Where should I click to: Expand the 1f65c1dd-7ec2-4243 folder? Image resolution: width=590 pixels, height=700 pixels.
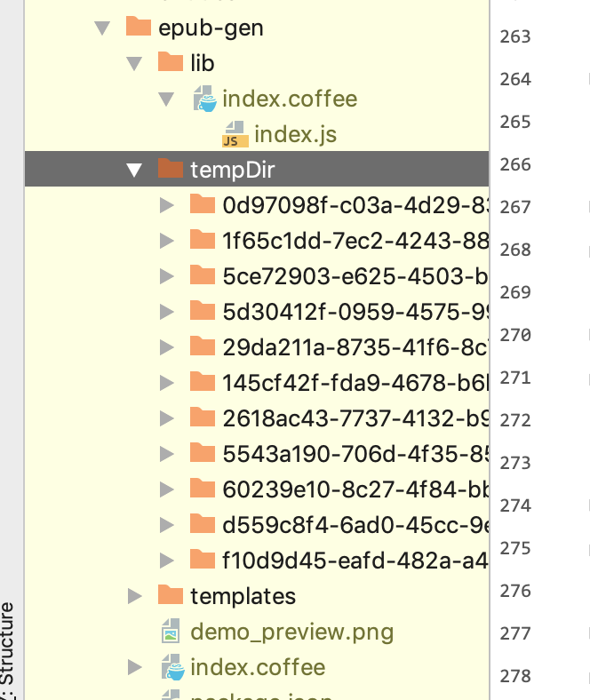[x=166, y=241]
